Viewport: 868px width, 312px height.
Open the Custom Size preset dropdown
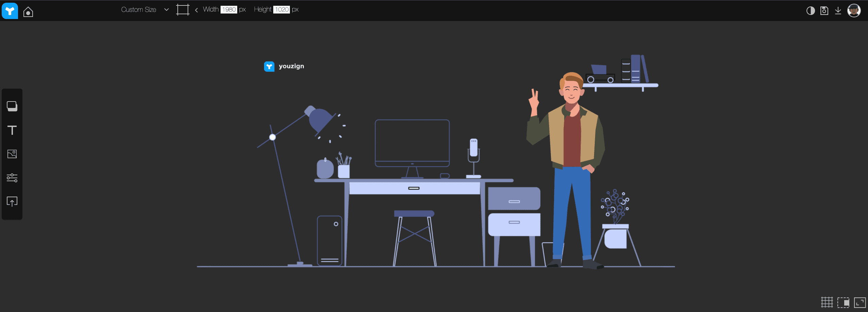[x=139, y=10]
